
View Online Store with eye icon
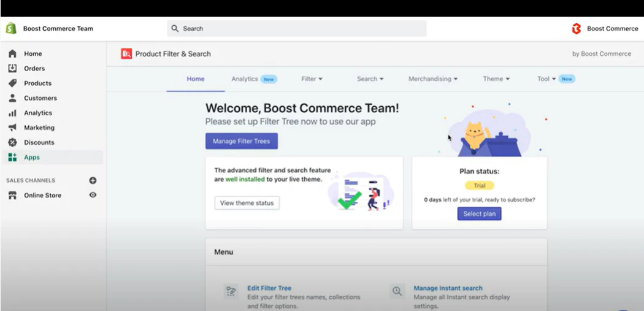point(93,194)
